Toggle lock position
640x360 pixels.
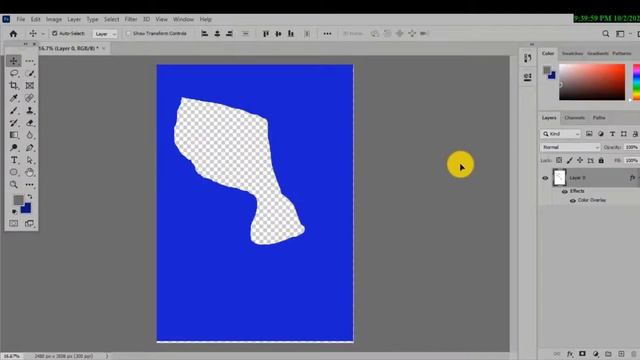point(580,160)
